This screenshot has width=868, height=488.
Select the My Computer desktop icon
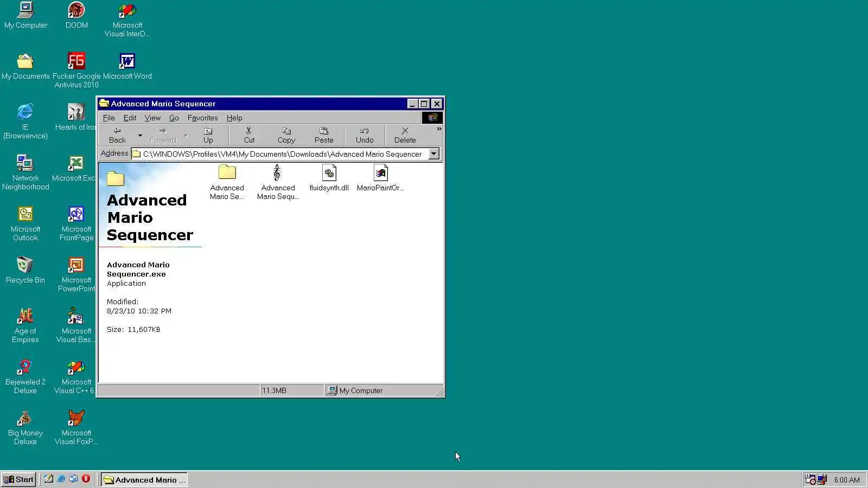25,15
